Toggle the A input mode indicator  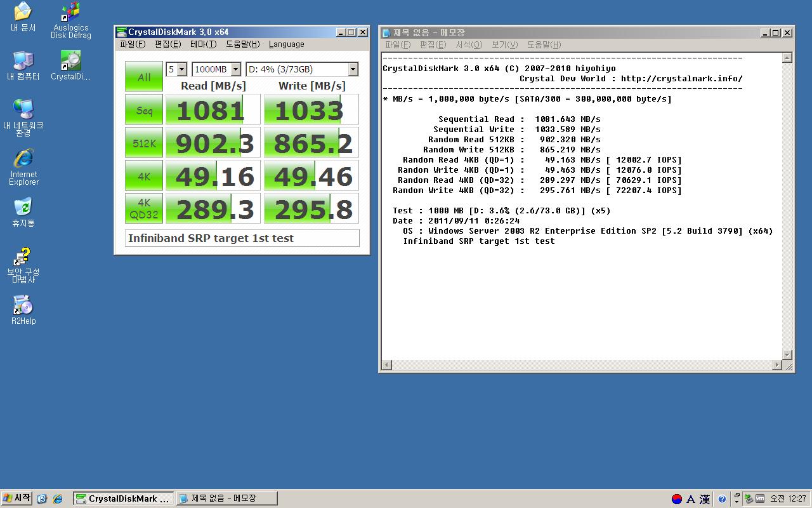coord(691,499)
